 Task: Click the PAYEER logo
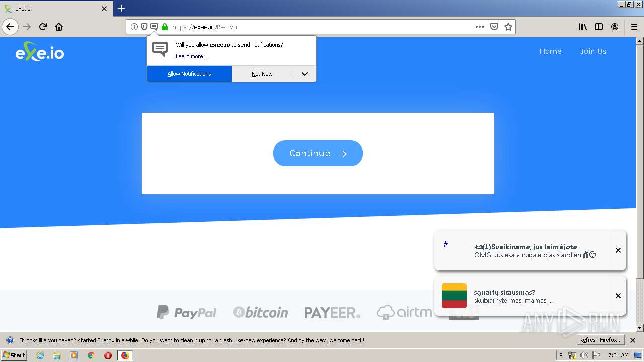point(332,313)
